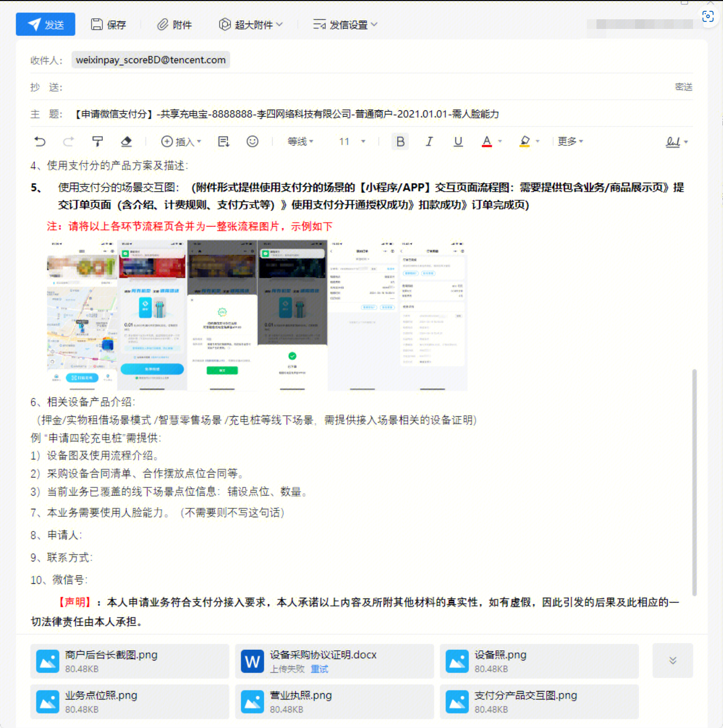This screenshot has height=728, width=723.
Task: Toggle italic formatting
Action: [x=429, y=141]
